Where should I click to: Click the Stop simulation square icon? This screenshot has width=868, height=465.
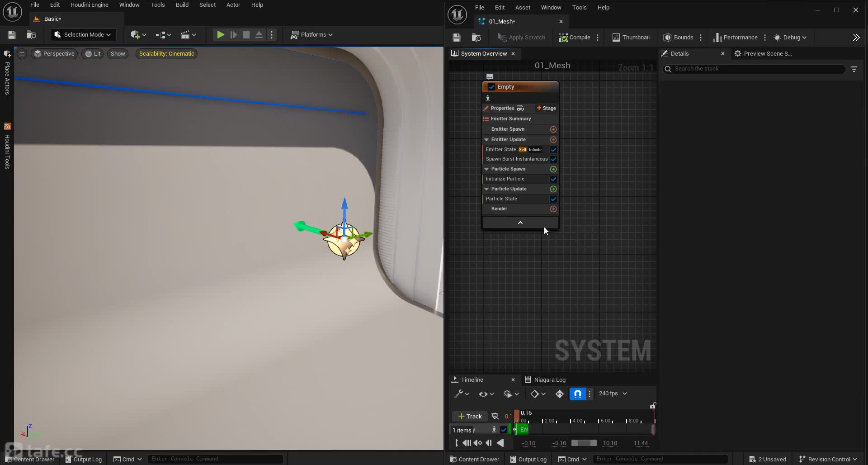pyautogui.click(x=246, y=35)
